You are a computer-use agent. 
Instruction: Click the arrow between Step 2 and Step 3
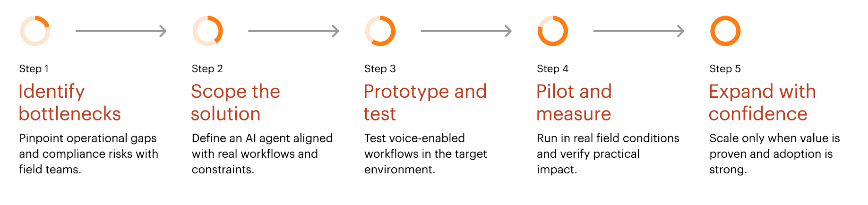pos(294,31)
